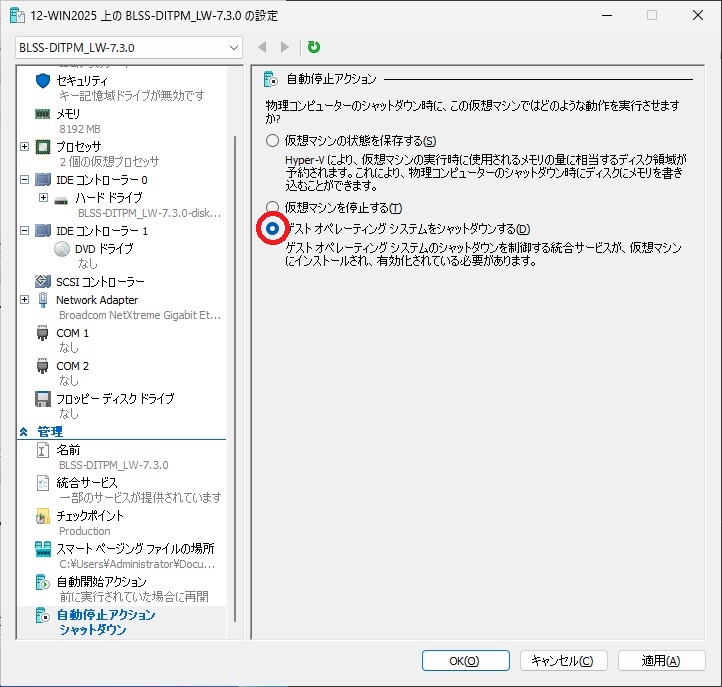Screen dimensions: 722x687
Task: Click the Security shield icon
Action: (43, 81)
